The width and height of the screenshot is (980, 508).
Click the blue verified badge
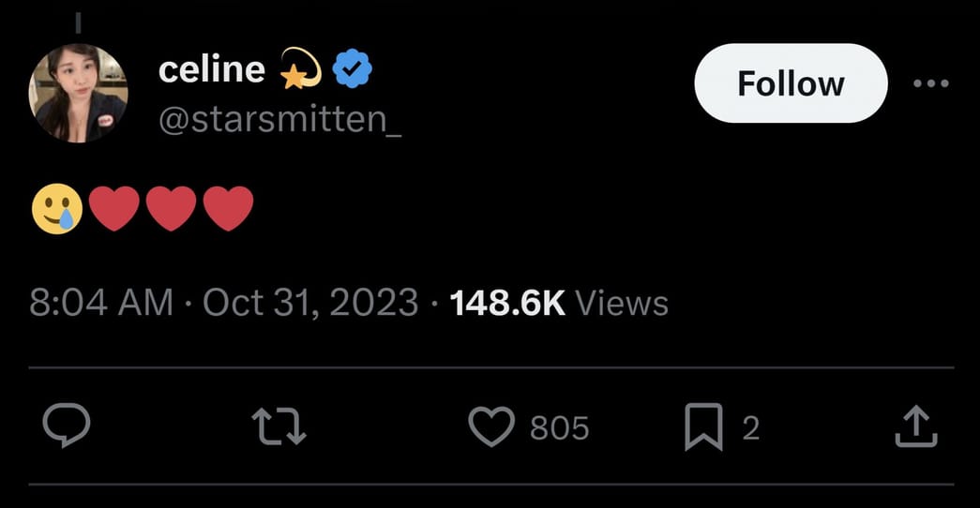point(353,69)
